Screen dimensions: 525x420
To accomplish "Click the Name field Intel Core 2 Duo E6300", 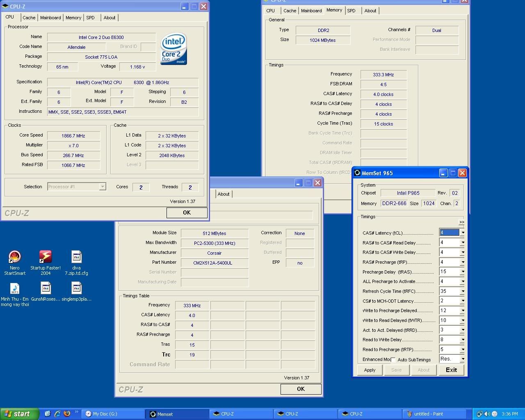I will [x=101, y=37].
